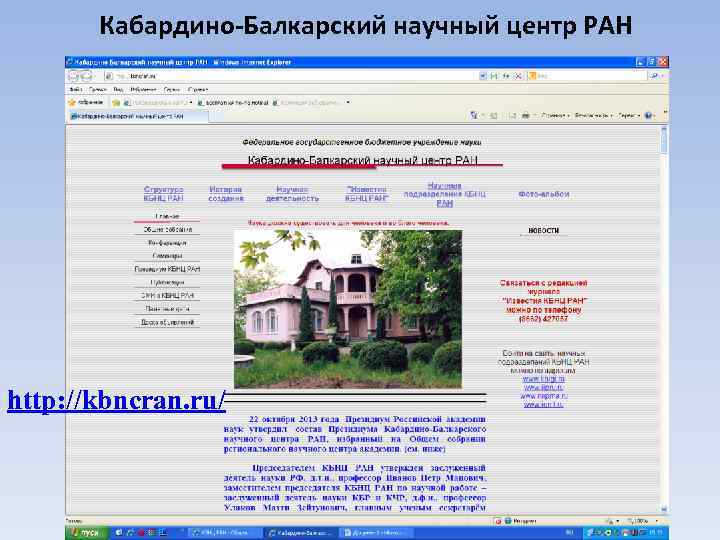Click the Print icon in command bar
The image size is (720, 540).
coord(525,116)
